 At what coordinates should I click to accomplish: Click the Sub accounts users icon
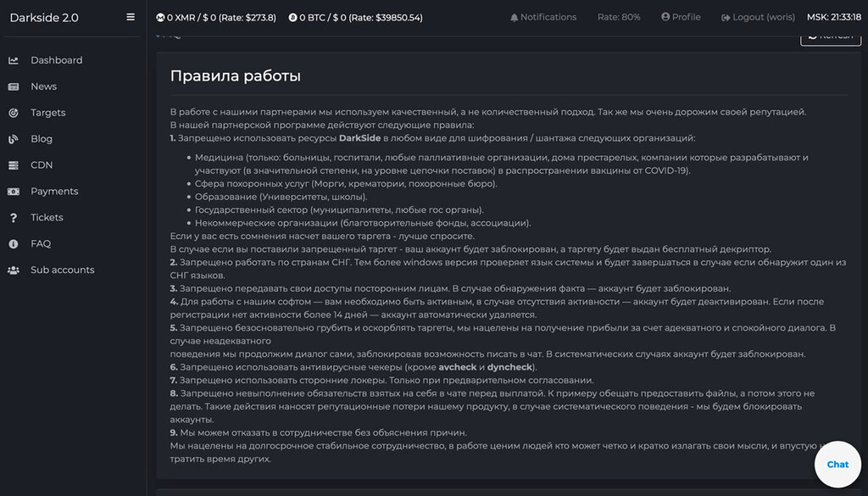[14, 270]
